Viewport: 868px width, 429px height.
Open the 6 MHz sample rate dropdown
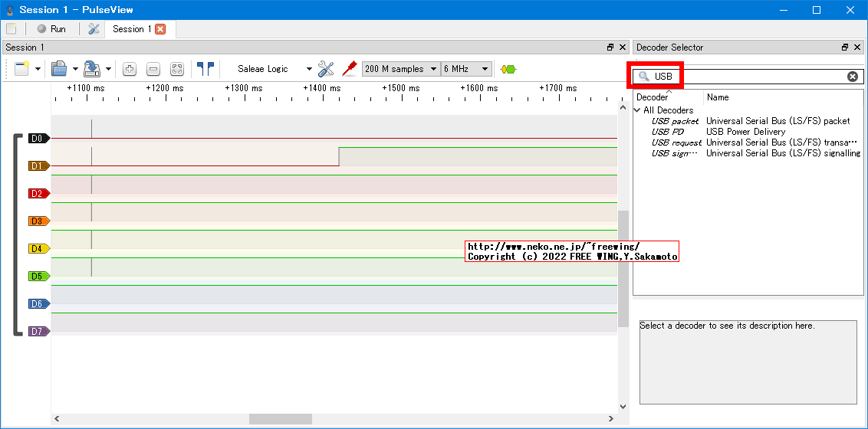[466, 69]
